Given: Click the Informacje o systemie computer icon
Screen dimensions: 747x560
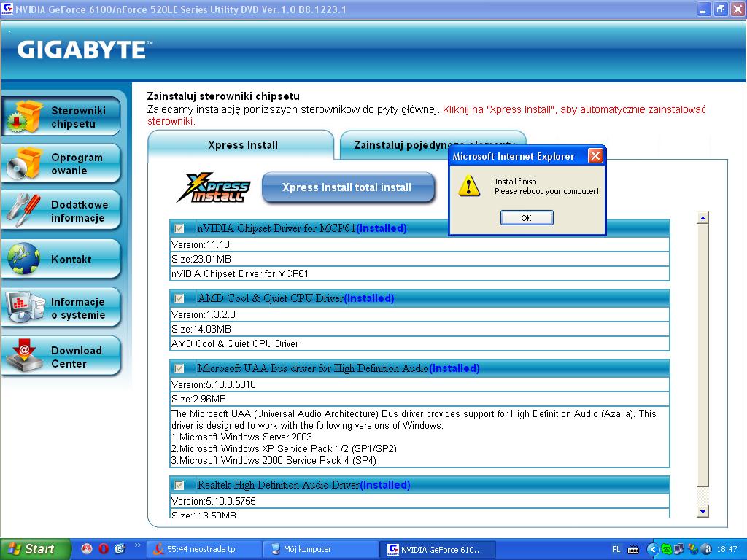Looking at the screenshot, I should click(25, 308).
